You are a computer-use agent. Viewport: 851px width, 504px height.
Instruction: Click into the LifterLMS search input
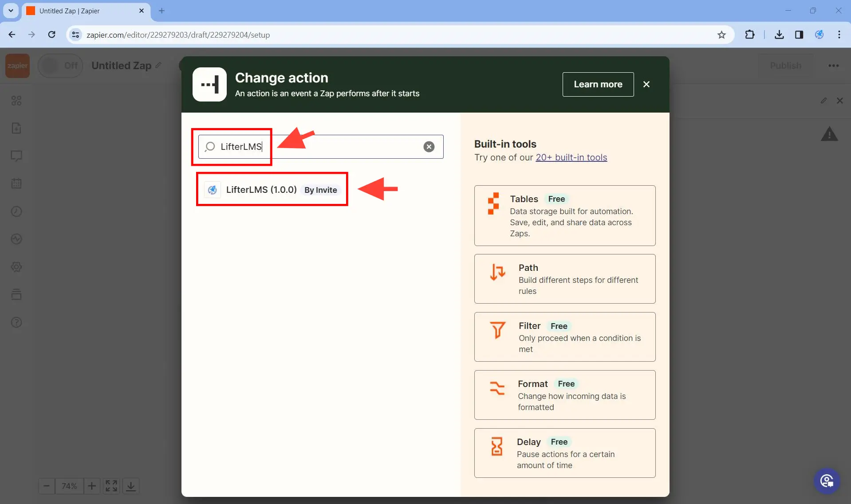coord(321,147)
